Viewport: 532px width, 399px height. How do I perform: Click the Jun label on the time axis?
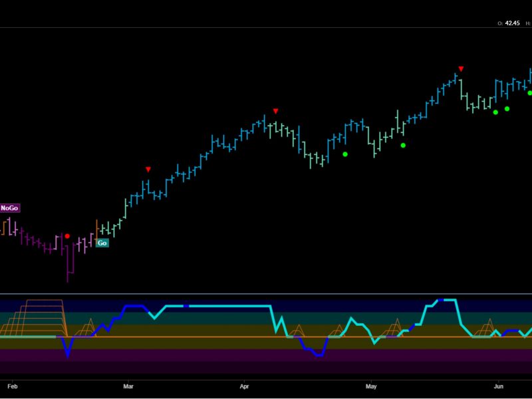coord(498,386)
